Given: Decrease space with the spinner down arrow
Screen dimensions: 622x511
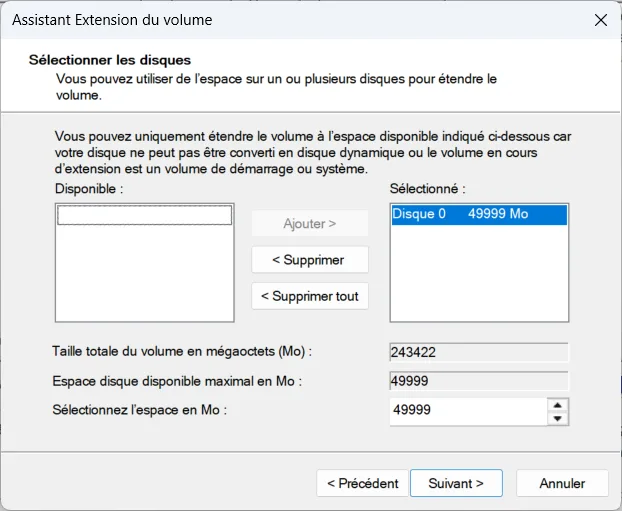Looking at the screenshot, I should (558, 419).
